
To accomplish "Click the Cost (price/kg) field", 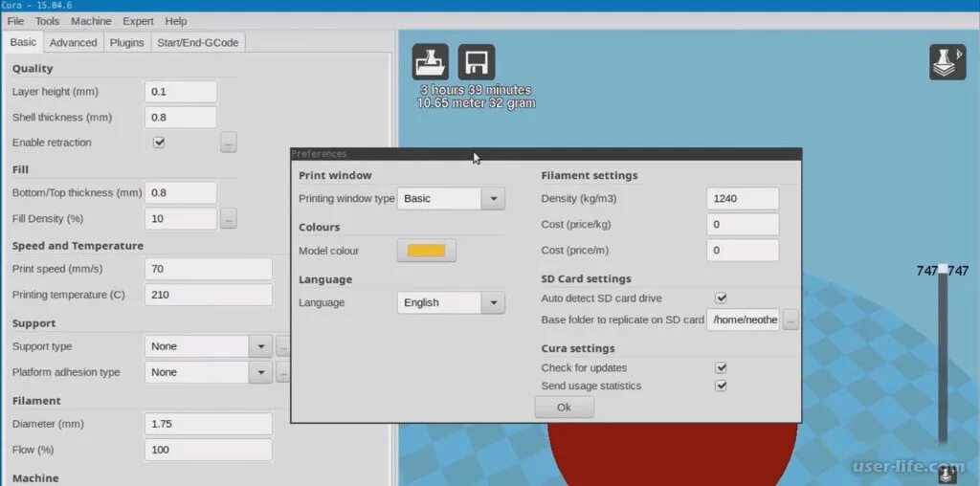I will pyautogui.click(x=743, y=224).
